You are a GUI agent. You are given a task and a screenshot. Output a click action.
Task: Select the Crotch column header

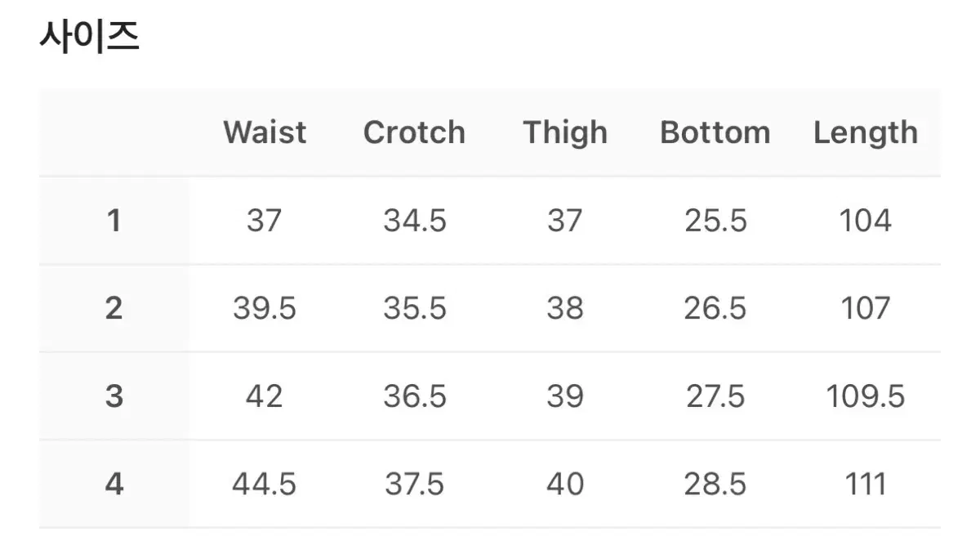[x=414, y=132]
